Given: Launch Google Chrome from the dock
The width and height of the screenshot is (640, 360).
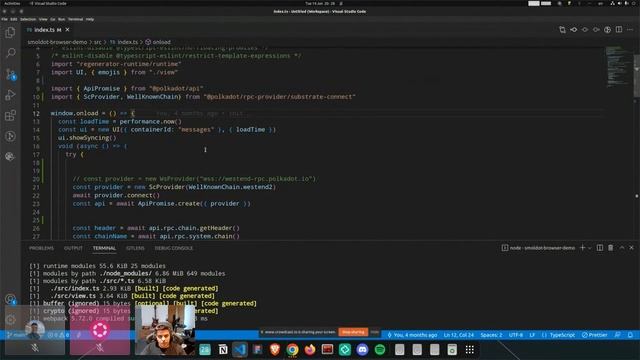Looking at the screenshot, I should 292,350.
